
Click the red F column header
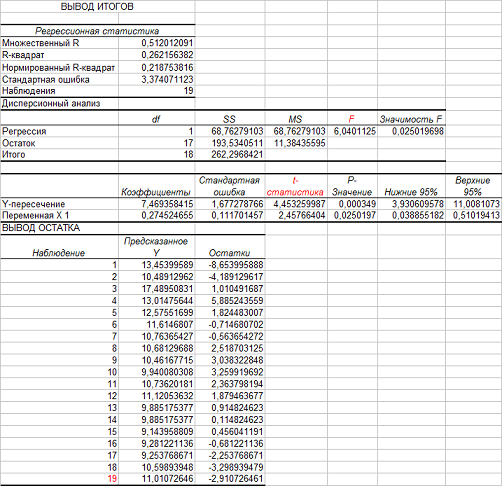[x=351, y=119]
